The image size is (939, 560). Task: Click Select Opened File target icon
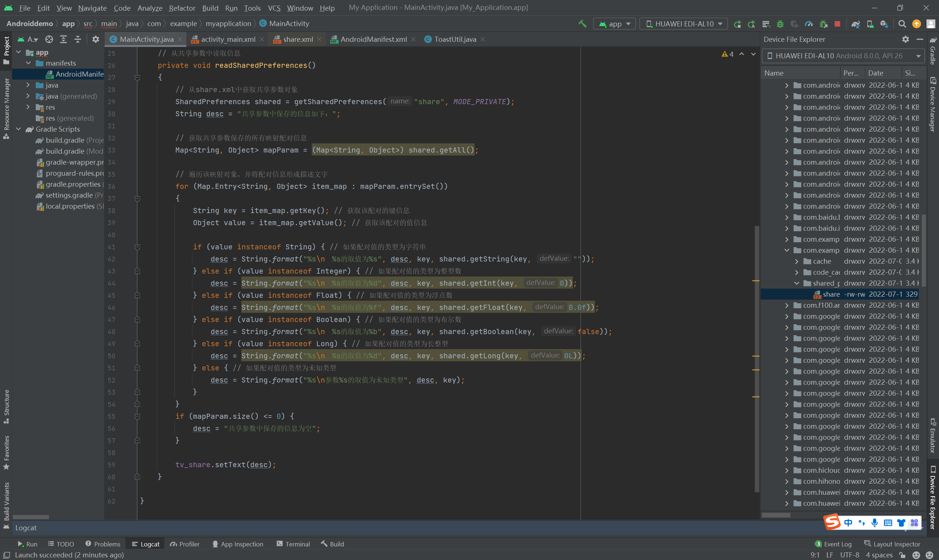(49, 39)
